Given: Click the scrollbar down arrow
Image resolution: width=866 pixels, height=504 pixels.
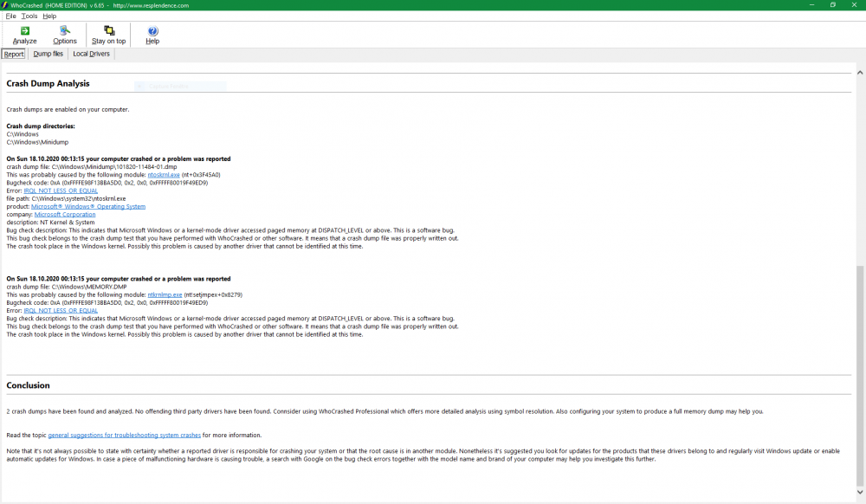Looking at the screenshot, I should coord(860,492).
